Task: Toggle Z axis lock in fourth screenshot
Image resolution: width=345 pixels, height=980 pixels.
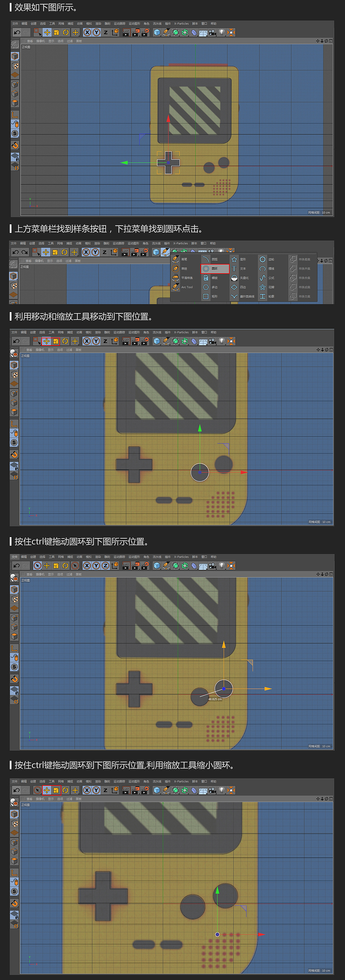Action: (105, 565)
